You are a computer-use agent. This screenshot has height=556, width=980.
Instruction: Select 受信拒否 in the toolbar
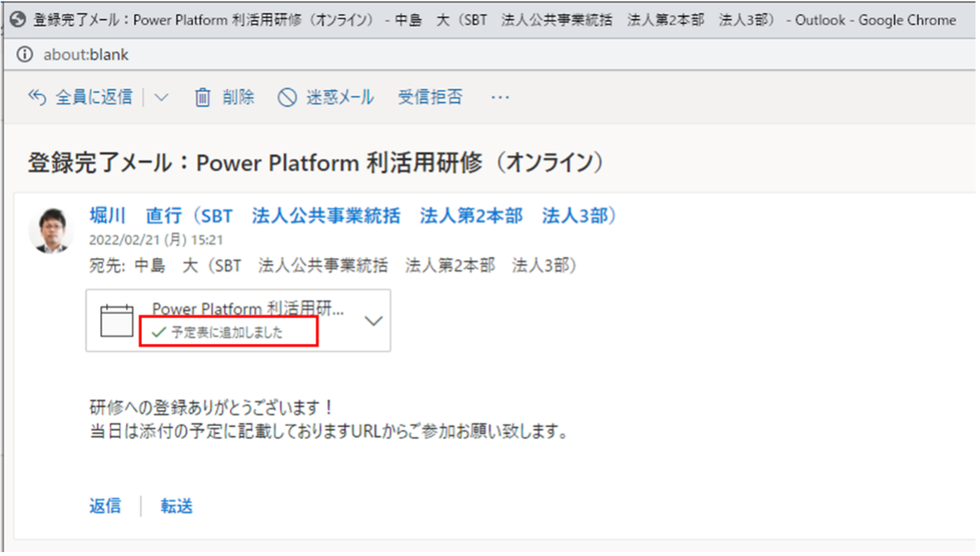point(430,97)
